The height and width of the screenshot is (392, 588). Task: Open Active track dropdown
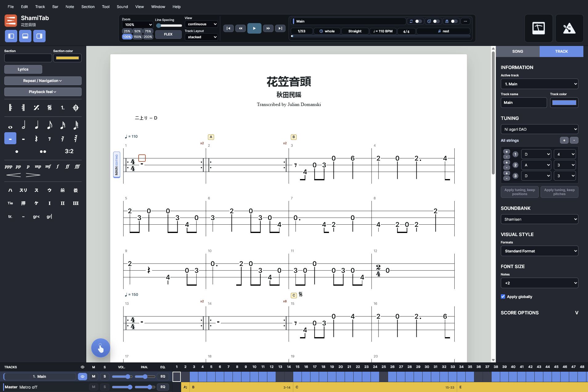539,84
